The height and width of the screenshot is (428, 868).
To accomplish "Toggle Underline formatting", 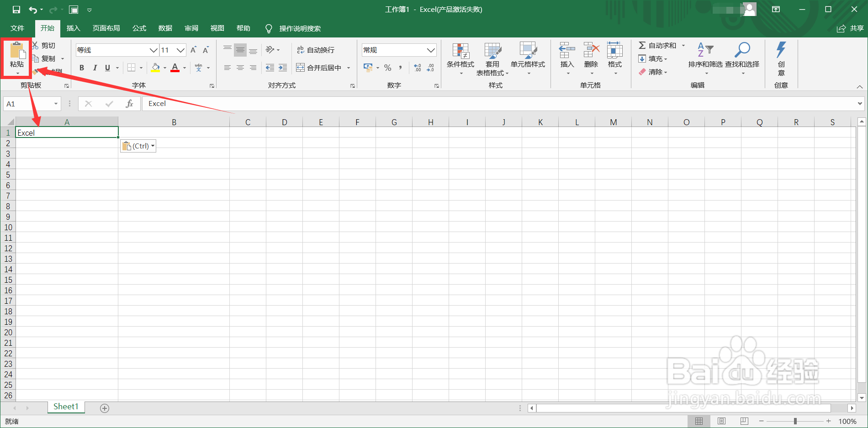I will pyautogui.click(x=107, y=68).
